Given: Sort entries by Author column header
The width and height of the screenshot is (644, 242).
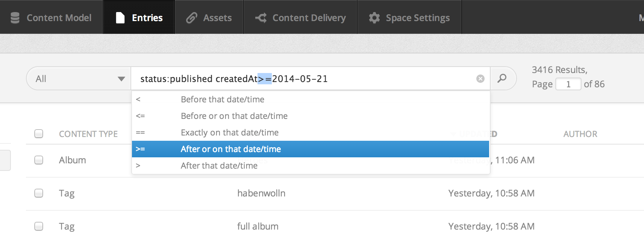Looking at the screenshot, I should point(580,134).
